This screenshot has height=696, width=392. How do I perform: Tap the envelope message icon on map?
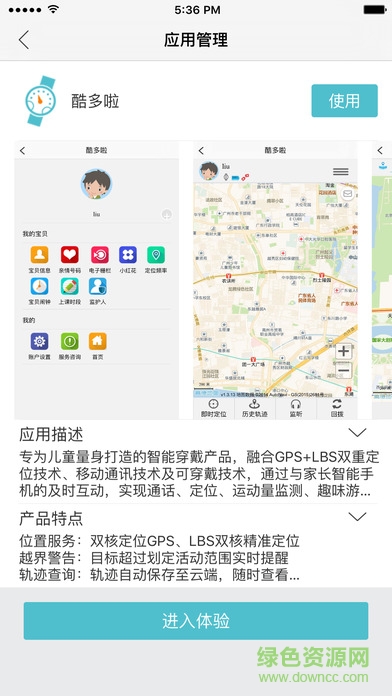point(348,194)
